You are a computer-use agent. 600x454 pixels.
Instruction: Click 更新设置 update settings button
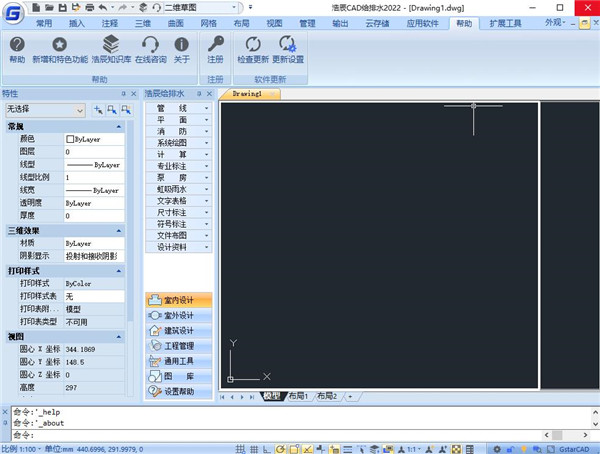click(288, 50)
